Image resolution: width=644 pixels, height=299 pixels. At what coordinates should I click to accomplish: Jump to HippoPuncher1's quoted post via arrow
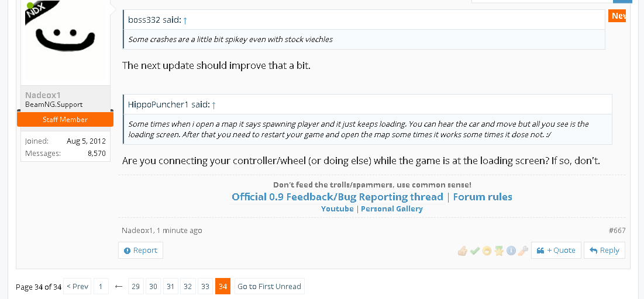213,105
